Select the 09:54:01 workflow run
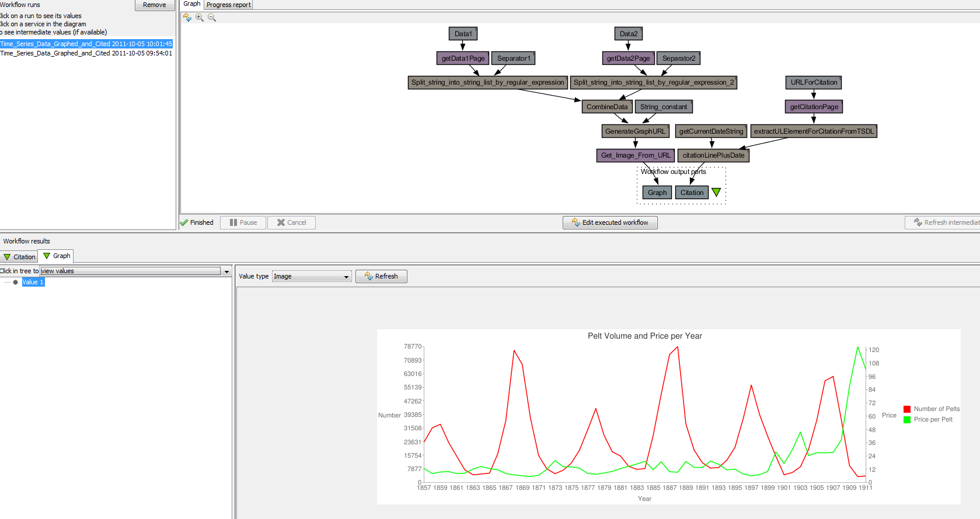Viewport: 980px width, 519px height. 86,53
